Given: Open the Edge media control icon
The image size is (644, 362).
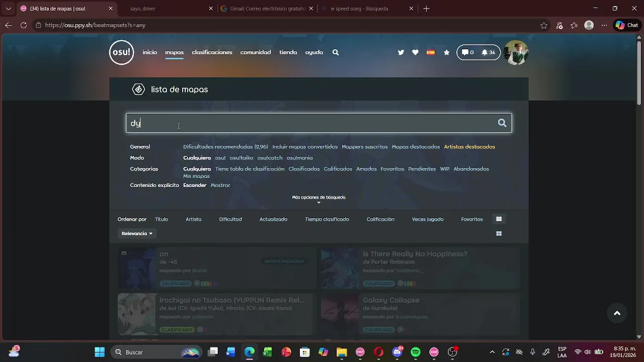Looking at the screenshot, I should [559, 25].
